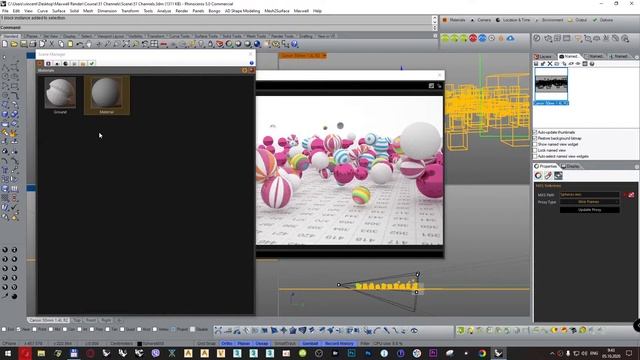Screen dimensions: 640x360
Task: Open the orange viewport title dropdown arrow
Action: coord(324,56)
